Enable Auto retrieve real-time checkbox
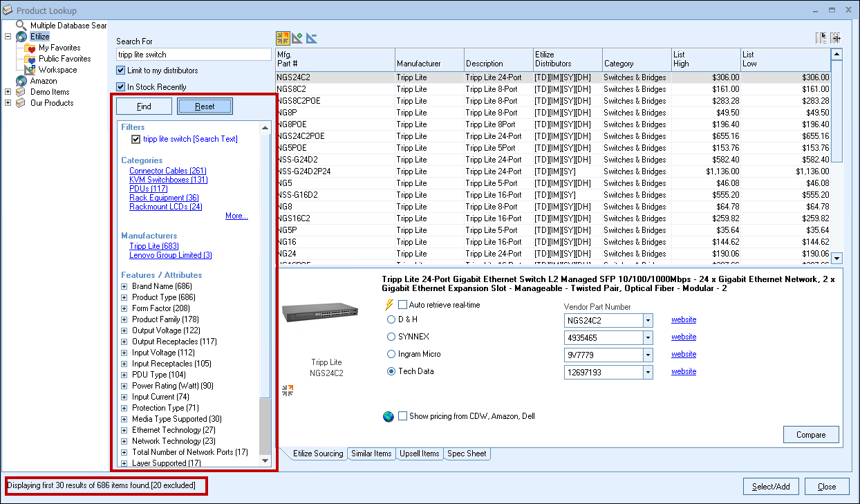The image size is (860, 504). tap(402, 305)
